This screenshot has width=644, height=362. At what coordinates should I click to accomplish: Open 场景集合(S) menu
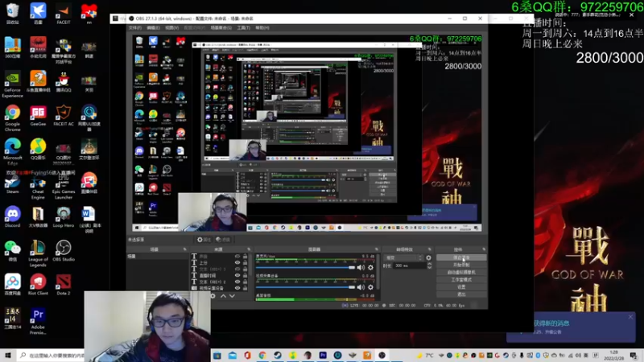[221, 28]
